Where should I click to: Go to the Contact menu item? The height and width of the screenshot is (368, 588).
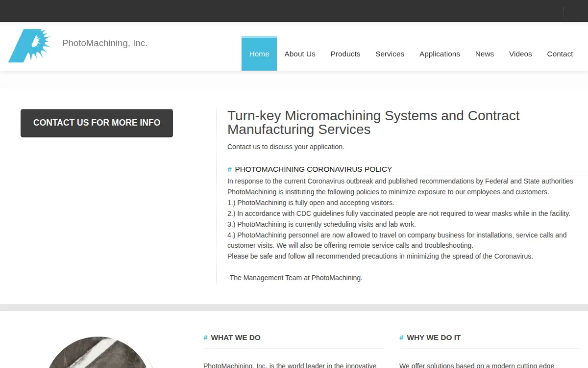click(x=560, y=54)
